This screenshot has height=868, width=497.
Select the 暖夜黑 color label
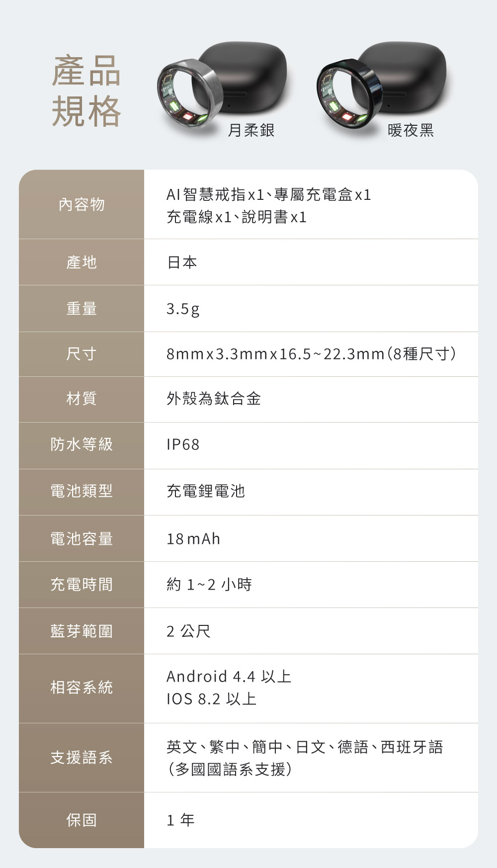(x=411, y=130)
